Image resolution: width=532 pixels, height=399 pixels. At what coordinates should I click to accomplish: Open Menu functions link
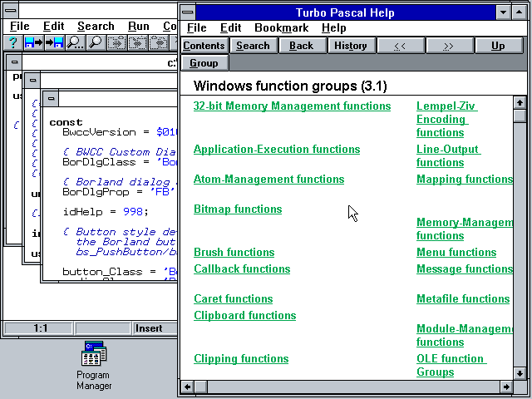coord(456,253)
